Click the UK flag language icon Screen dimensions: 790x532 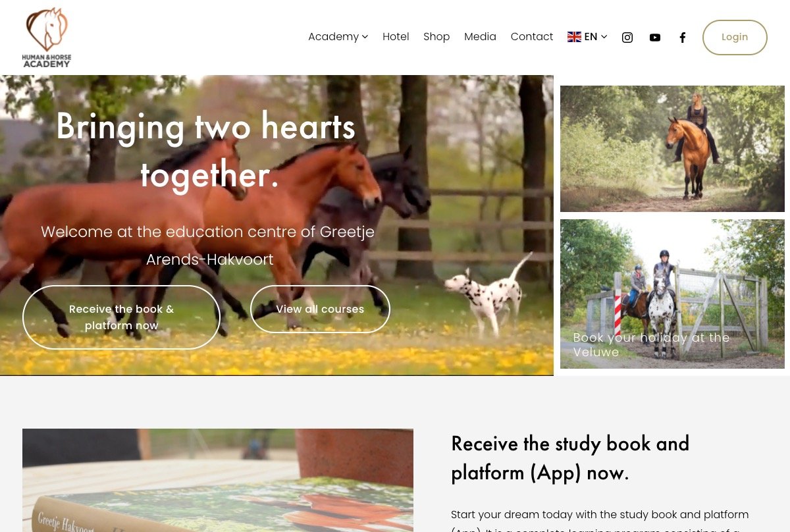(574, 37)
